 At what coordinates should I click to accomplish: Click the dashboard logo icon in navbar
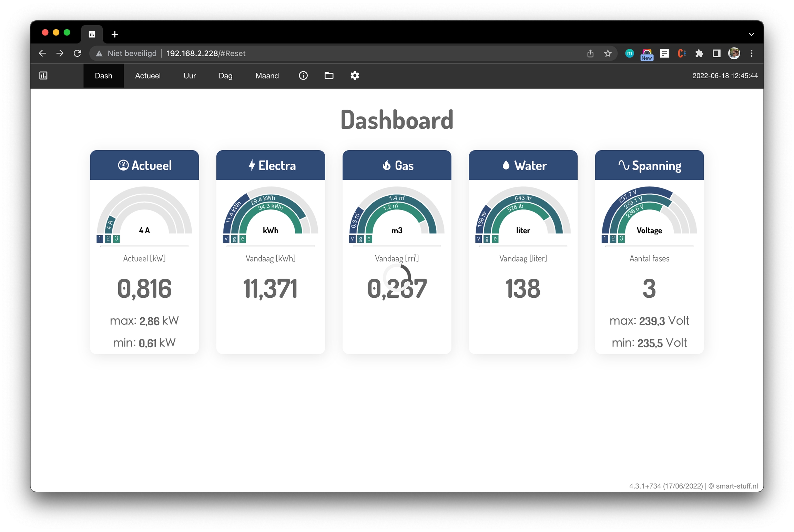click(43, 75)
